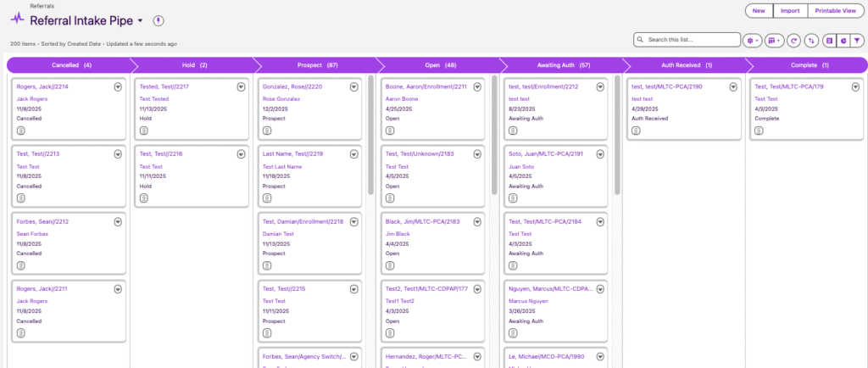Open the Gonzalez, Rose//2220 referral link
Image resolution: width=868 pixels, height=368 pixels.
point(294,86)
